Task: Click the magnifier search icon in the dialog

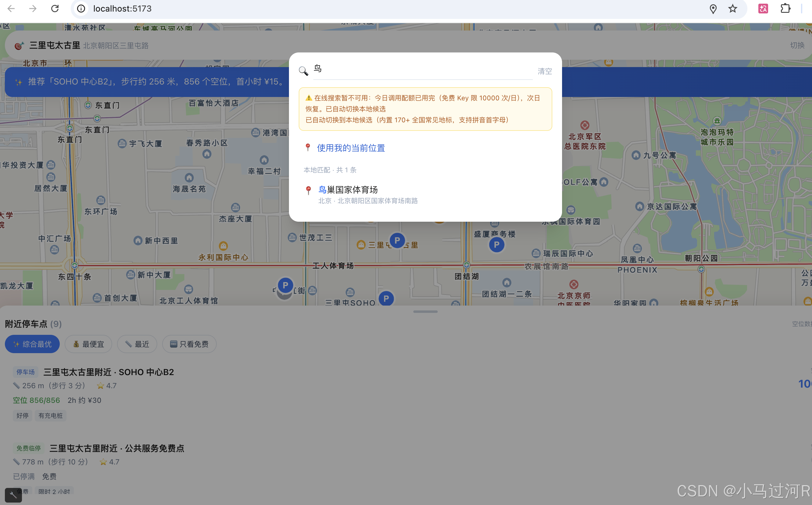Action: (303, 71)
